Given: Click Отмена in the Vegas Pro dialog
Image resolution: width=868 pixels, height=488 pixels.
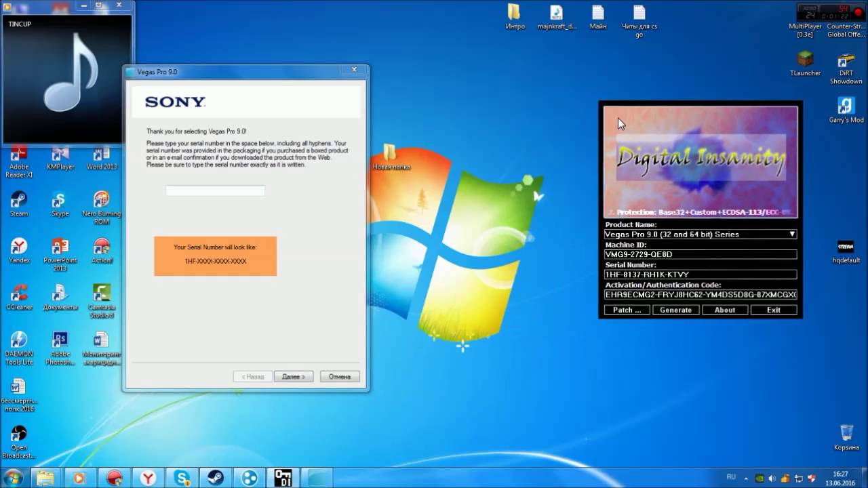Looking at the screenshot, I should coord(340,376).
